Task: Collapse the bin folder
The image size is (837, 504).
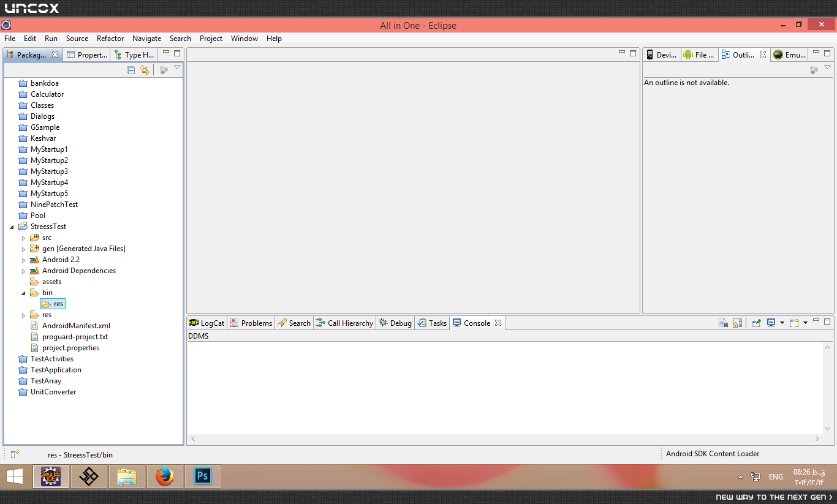Action: [x=24, y=293]
